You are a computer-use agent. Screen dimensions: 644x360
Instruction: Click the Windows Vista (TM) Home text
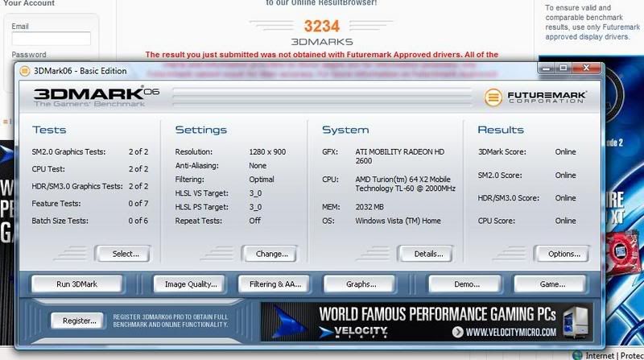point(398,221)
